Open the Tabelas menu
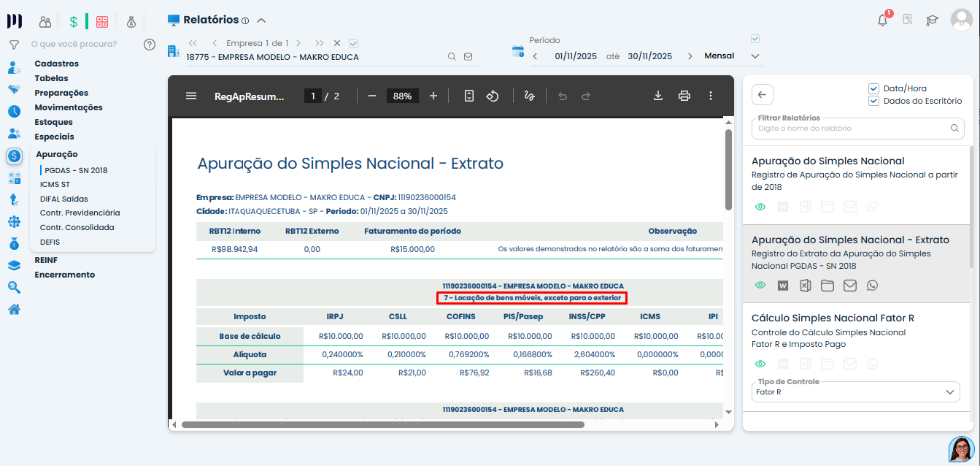Image resolution: width=980 pixels, height=466 pixels. [51, 78]
